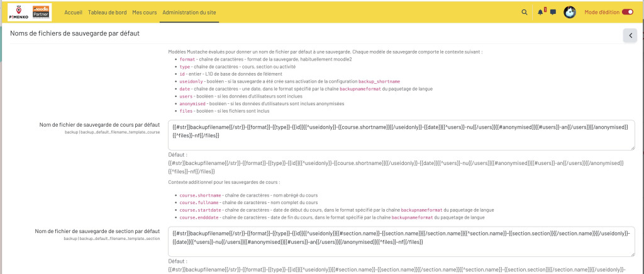
Task: Click the 'course.fullname' variable term
Action: [x=199, y=202]
